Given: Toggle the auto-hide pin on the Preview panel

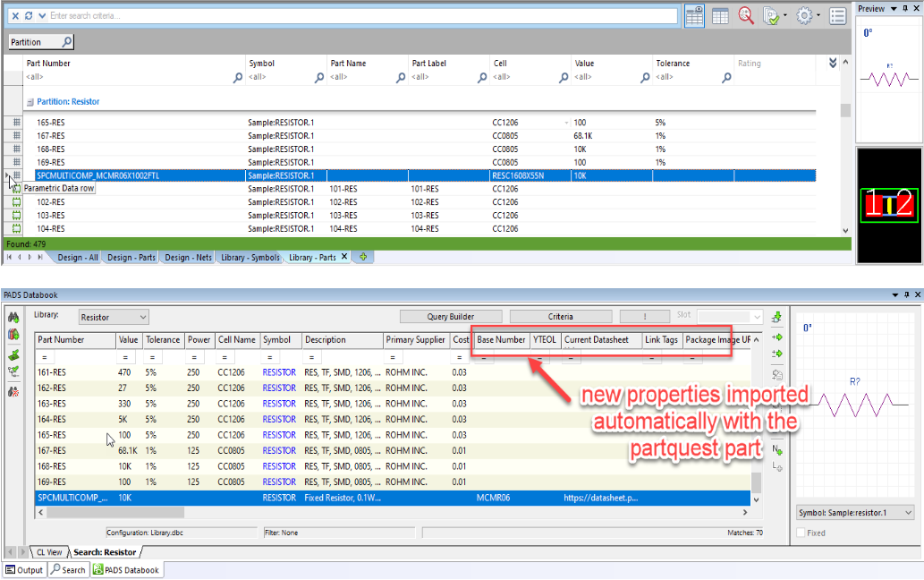Looking at the screenshot, I should click(x=905, y=9).
